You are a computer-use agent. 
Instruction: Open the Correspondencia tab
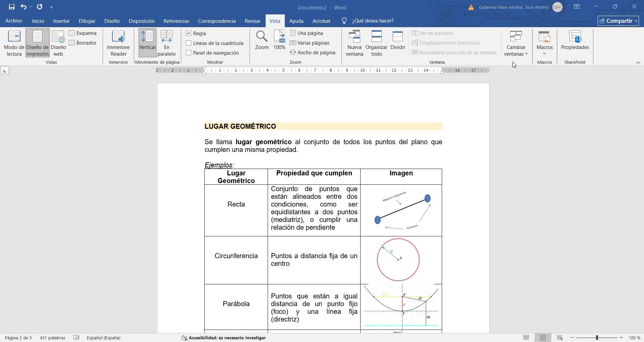[217, 21]
